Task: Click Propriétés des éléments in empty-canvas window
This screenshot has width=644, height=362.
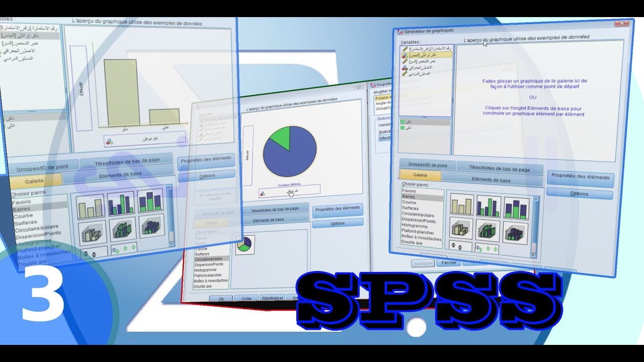Action: pyautogui.click(x=580, y=177)
